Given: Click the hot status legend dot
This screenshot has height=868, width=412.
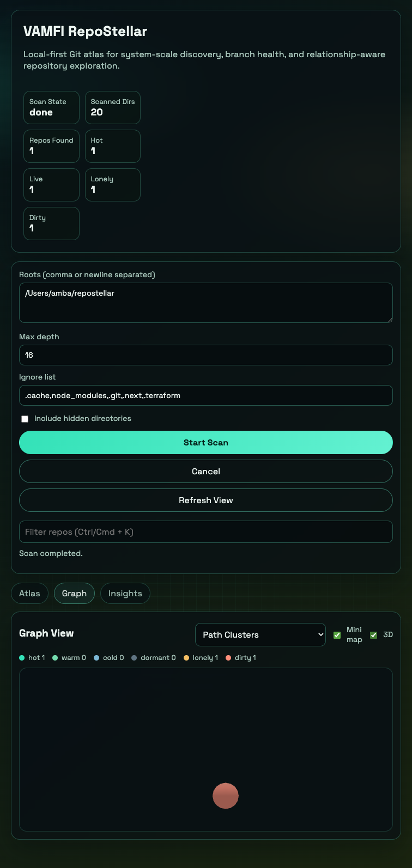Looking at the screenshot, I should tap(22, 658).
